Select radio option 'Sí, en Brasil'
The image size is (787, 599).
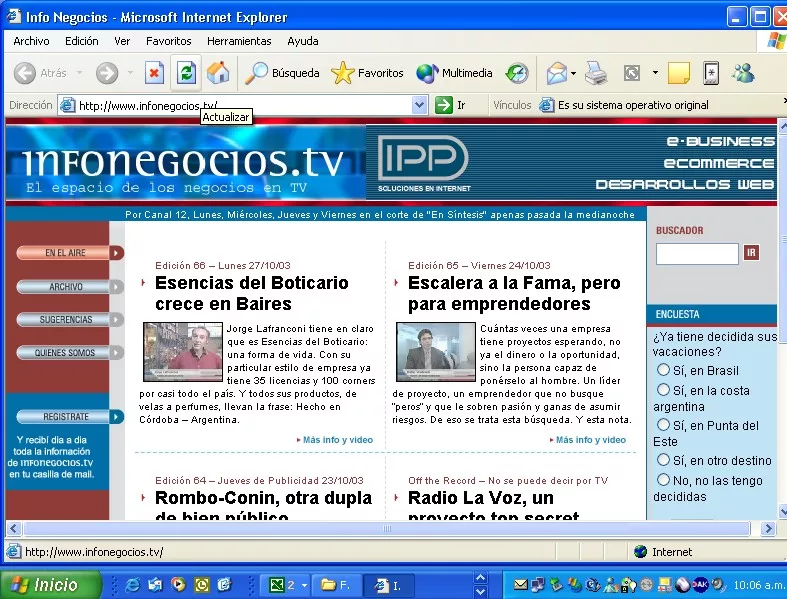tap(663, 370)
